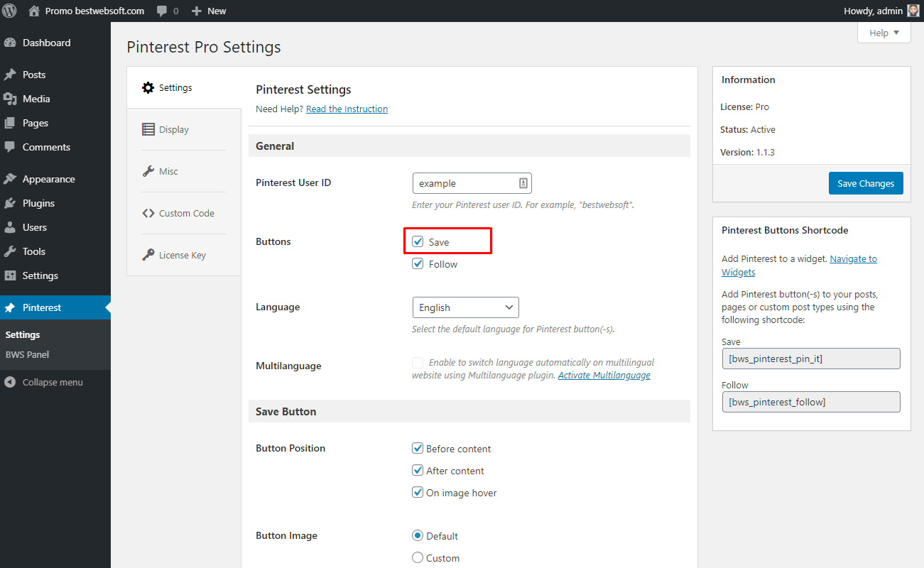Viewport: 924px width, 568px height.
Task: Open the License Key tab
Action: [x=183, y=255]
